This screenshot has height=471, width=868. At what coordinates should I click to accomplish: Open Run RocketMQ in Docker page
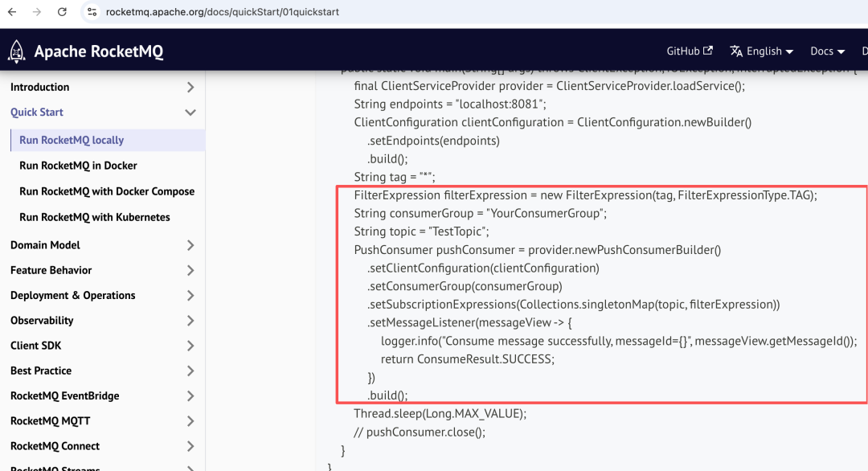(x=78, y=166)
